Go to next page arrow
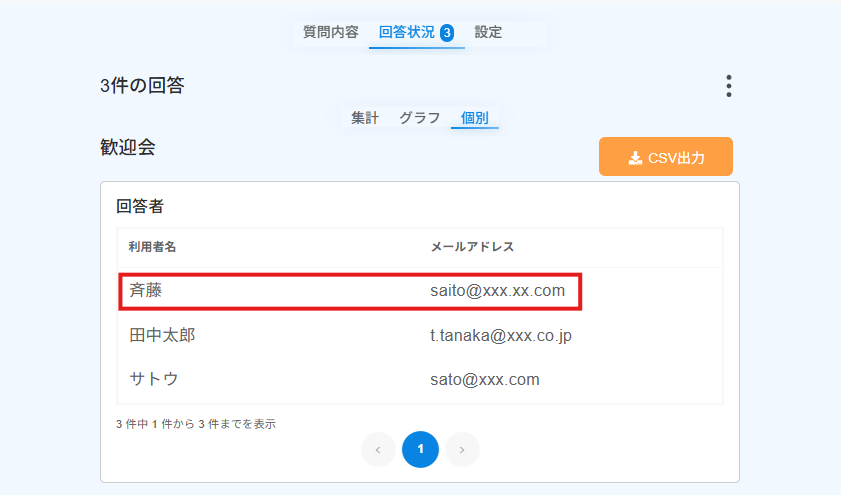This screenshot has height=495, width=841. (x=462, y=449)
